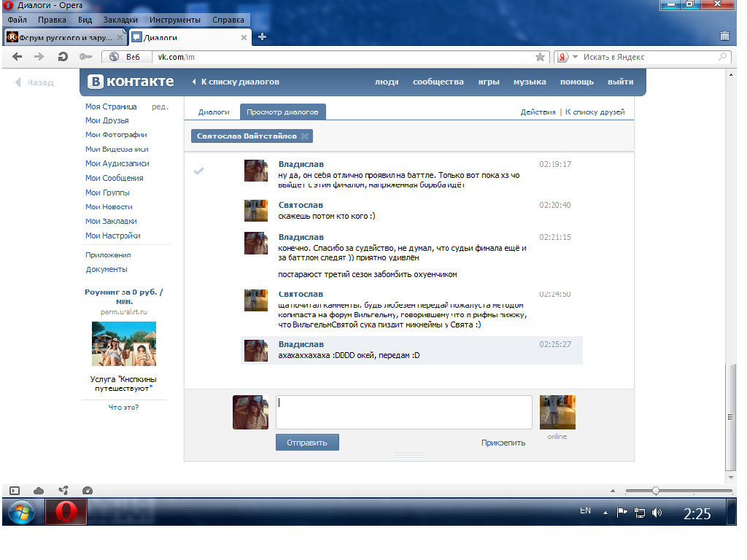Open Владислав's name at 02:25:27
The image size is (747, 560).
point(301,344)
